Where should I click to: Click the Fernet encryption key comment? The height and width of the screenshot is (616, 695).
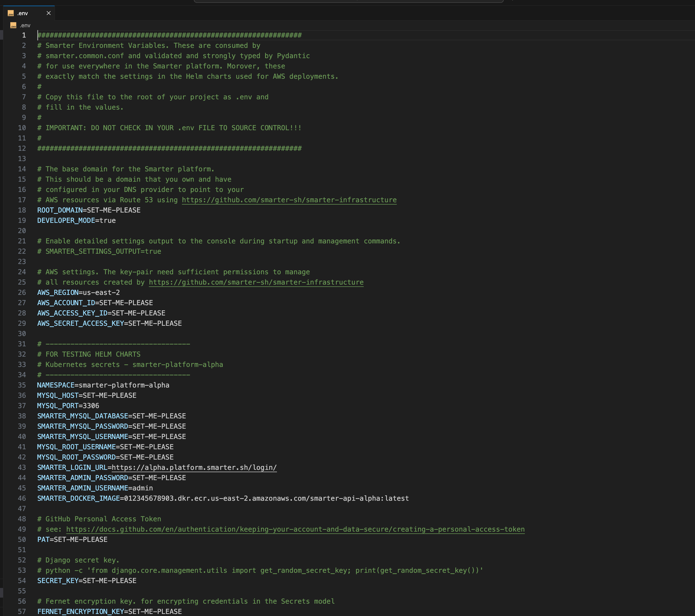pyautogui.click(x=186, y=601)
